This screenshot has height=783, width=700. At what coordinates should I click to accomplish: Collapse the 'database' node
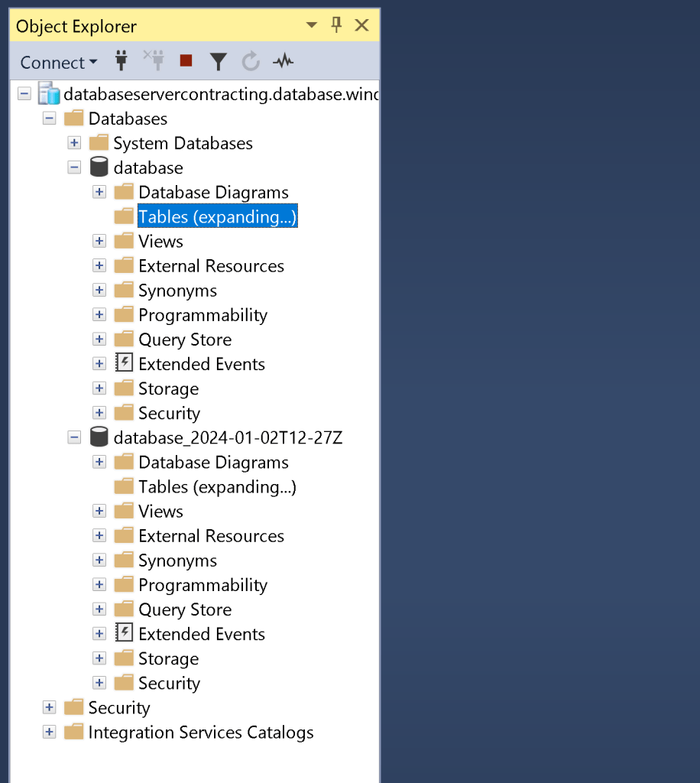pos(74,167)
